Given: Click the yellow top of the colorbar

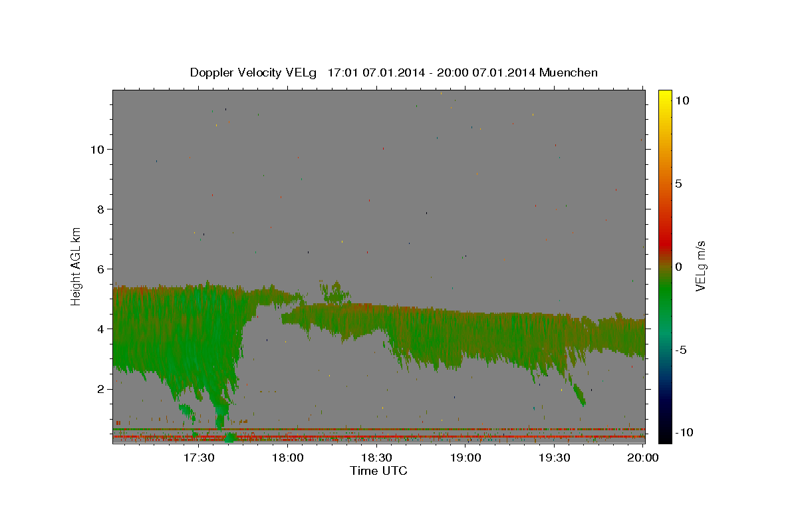Looking at the screenshot, I should pos(665,94).
